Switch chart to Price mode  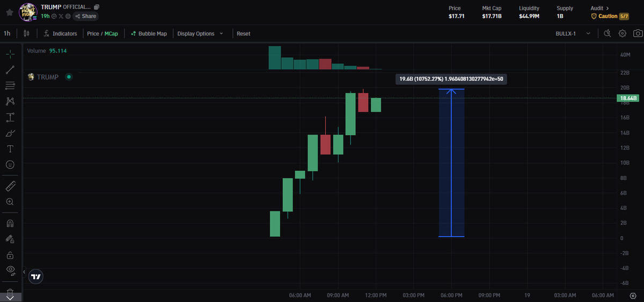coord(93,33)
